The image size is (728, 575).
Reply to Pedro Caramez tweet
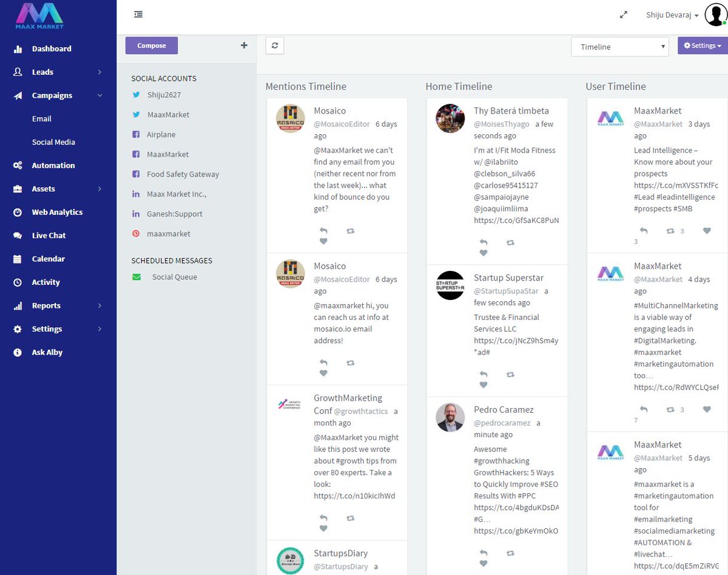pos(484,553)
